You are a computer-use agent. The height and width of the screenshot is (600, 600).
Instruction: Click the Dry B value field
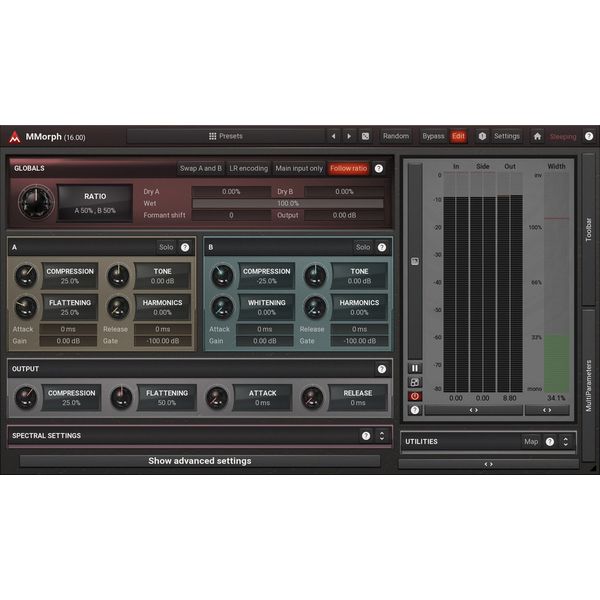(x=344, y=191)
